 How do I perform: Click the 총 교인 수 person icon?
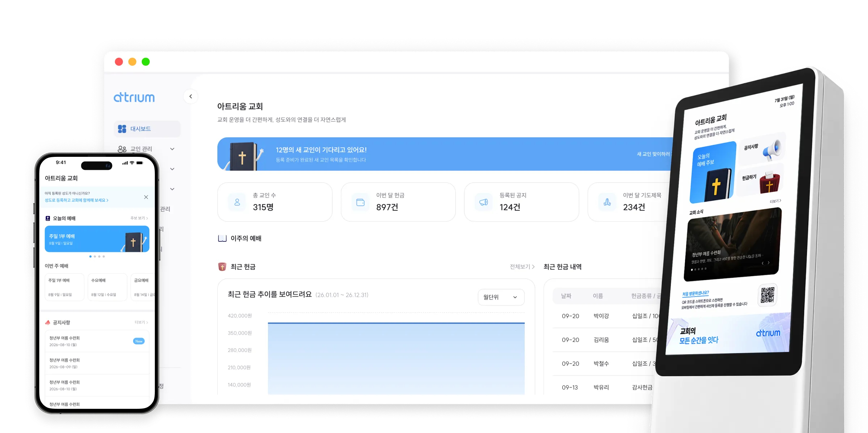(x=237, y=202)
